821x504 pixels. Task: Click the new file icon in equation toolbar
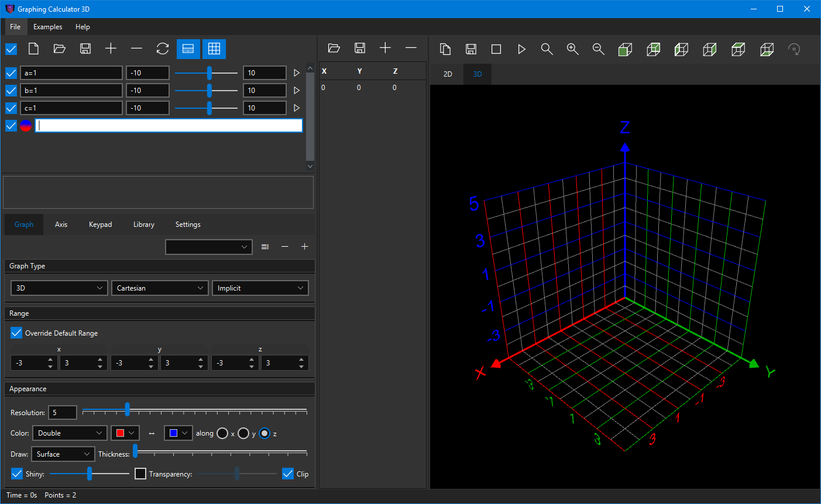coord(34,49)
